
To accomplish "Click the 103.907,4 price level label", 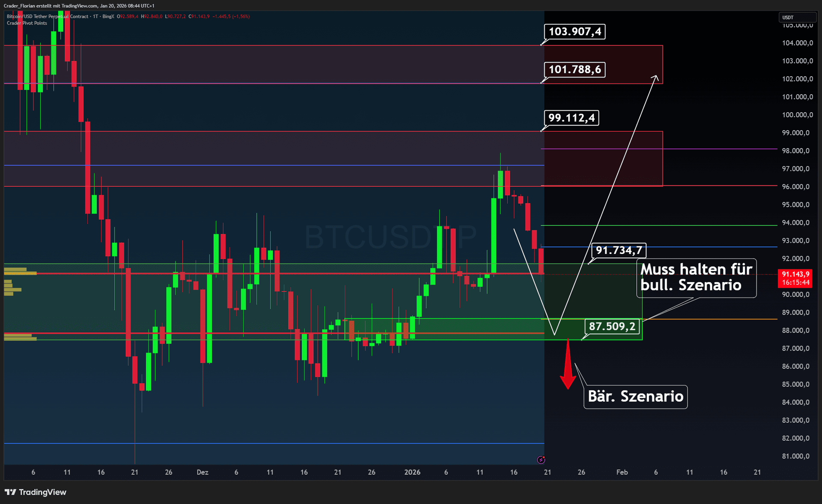I will (x=574, y=31).
